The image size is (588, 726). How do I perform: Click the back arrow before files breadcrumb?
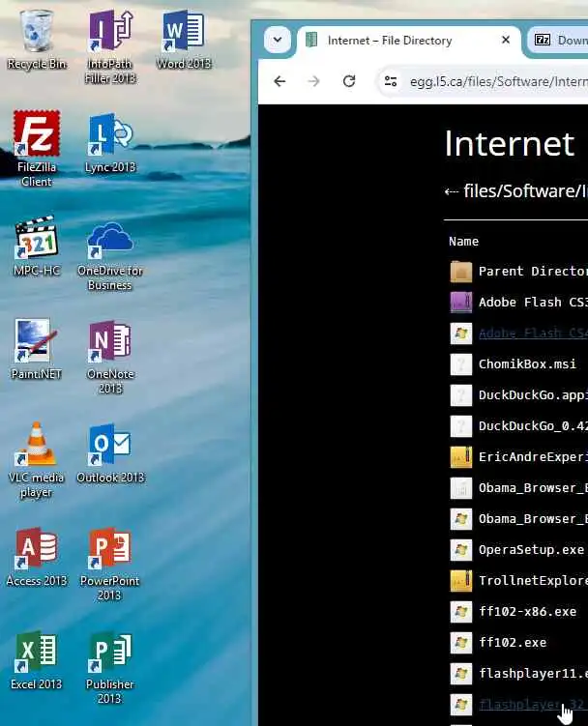tap(452, 191)
